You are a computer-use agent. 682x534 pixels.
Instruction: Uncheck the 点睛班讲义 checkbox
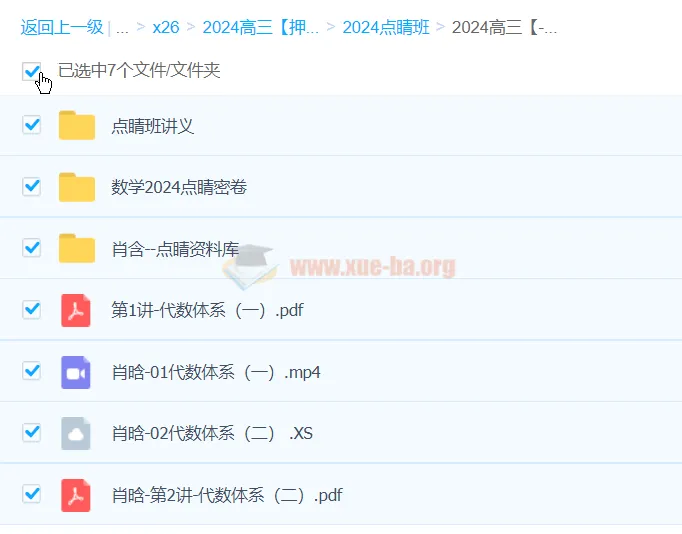coord(32,125)
